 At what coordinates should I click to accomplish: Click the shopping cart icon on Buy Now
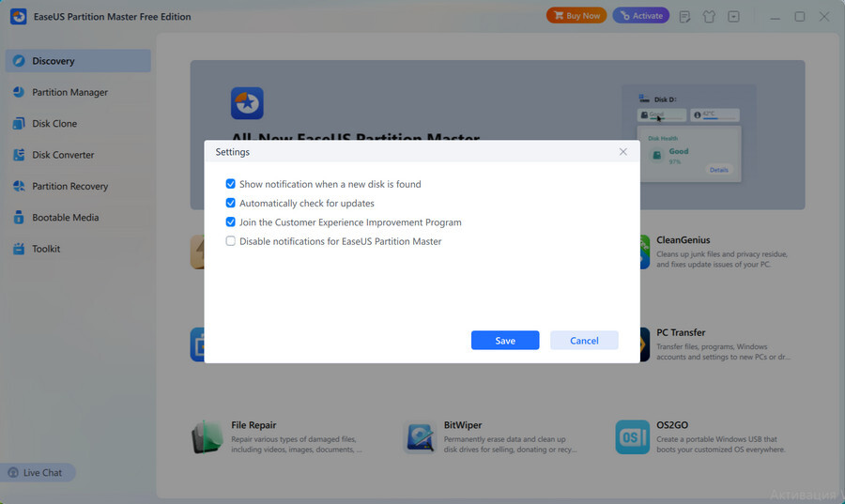[559, 16]
